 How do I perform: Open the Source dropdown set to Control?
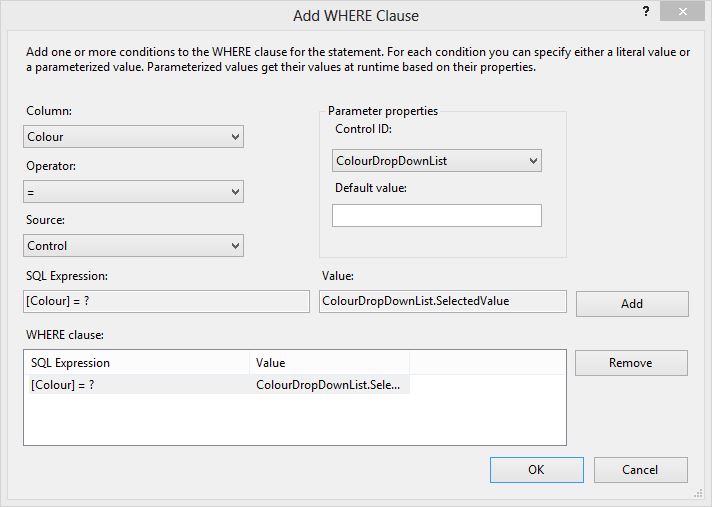[x=134, y=246]
